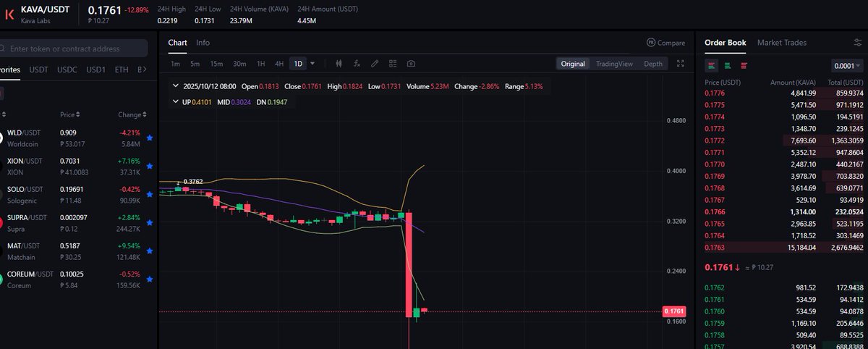
Task: Collapse the Bollinger UP/MID/DN row chevron
Action: pos(175,102)
